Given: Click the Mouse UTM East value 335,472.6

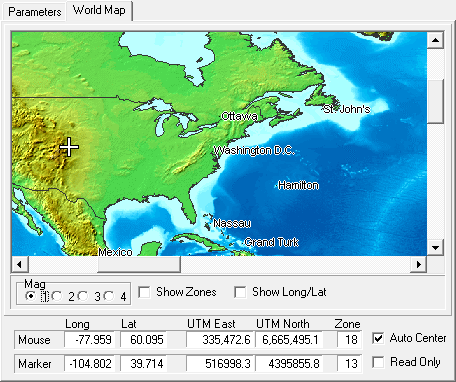Looking at the screenshot, I should [220, 340].
